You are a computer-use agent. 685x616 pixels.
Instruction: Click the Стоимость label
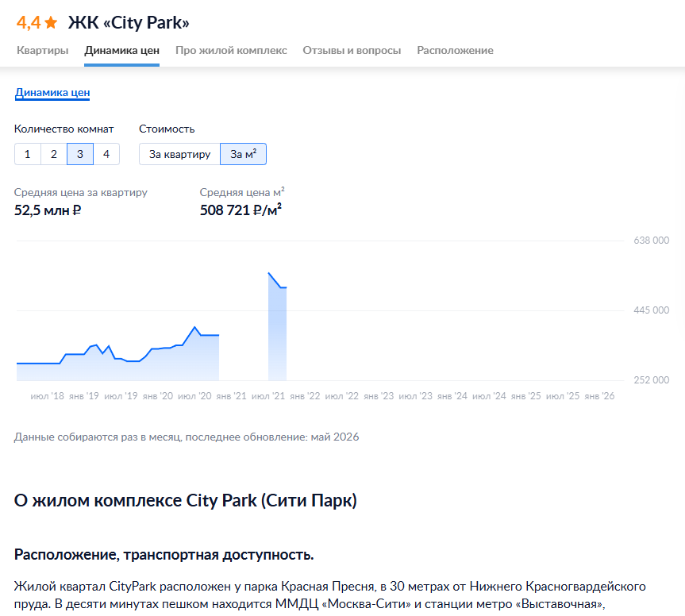click(167, 129)
